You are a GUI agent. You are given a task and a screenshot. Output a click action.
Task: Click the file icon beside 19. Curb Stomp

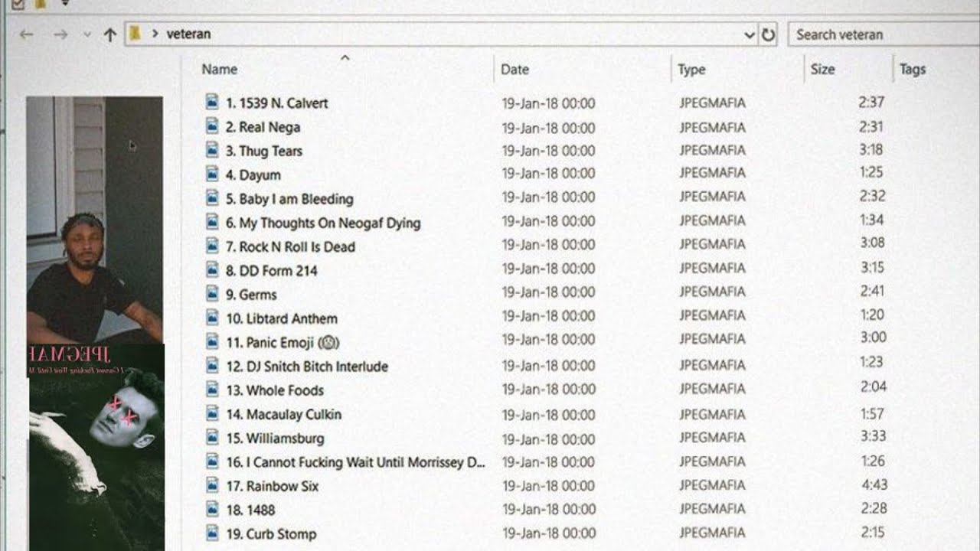(212, 533)
